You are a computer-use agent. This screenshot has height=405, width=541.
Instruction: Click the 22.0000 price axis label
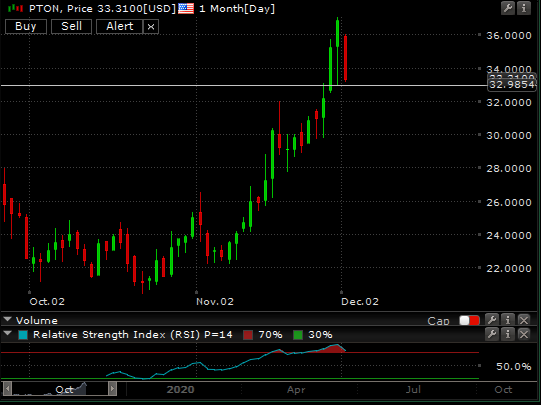[x=509, y=268]
